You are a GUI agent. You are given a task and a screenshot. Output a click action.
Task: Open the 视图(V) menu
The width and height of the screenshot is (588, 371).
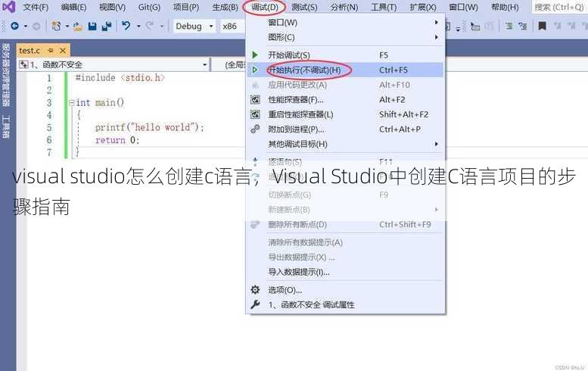coord(112,7)
